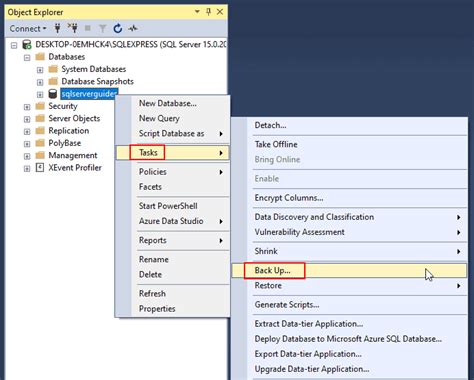Select the System Databases tree label

point(94,69)
